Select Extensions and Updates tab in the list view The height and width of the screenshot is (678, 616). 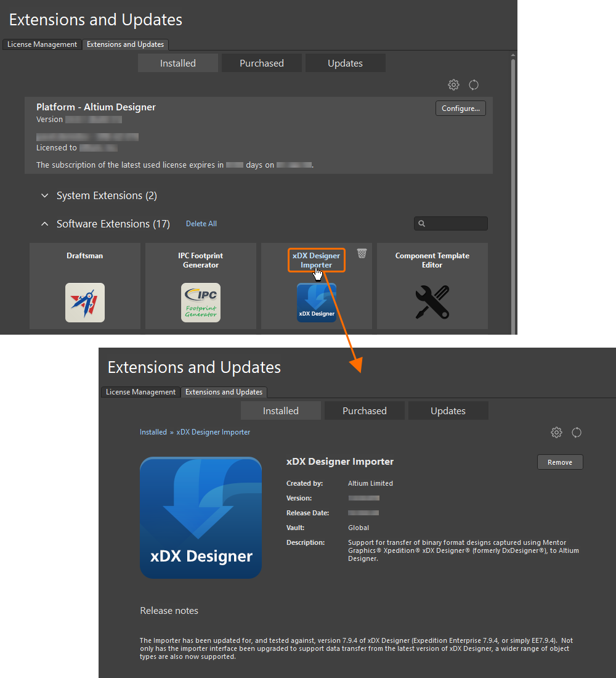tap(126, 44)
